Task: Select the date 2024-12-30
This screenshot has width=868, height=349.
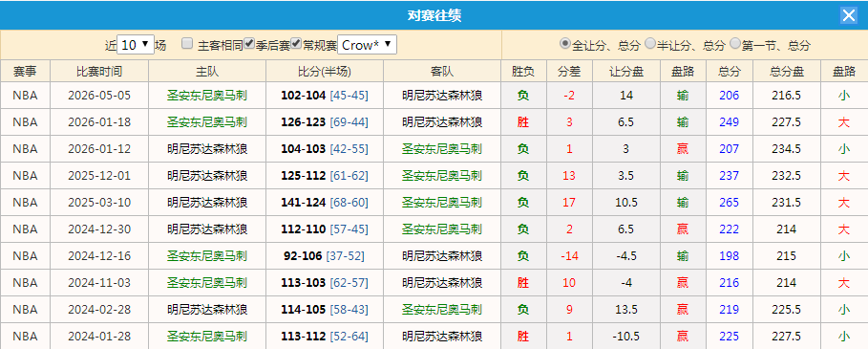Action: point(99,229)
